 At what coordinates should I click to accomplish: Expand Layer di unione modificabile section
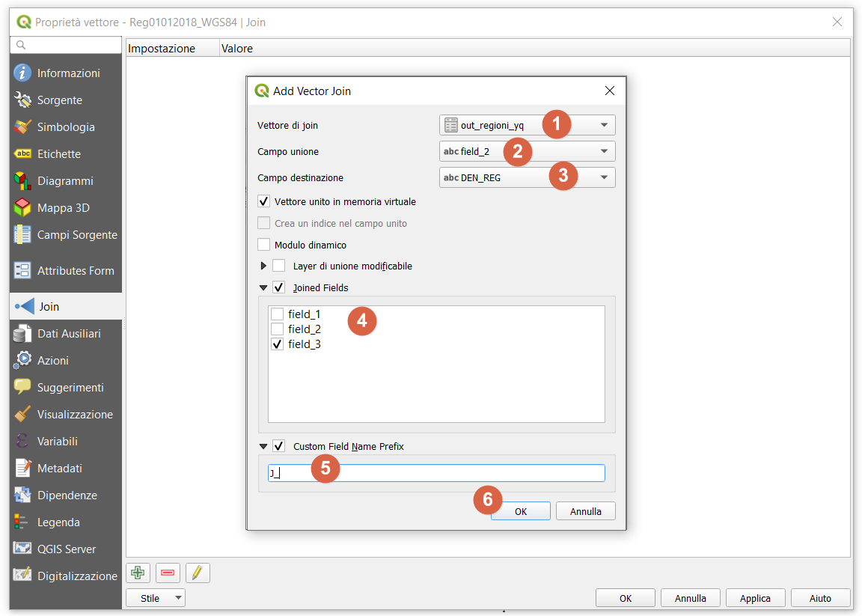(263, 266)
